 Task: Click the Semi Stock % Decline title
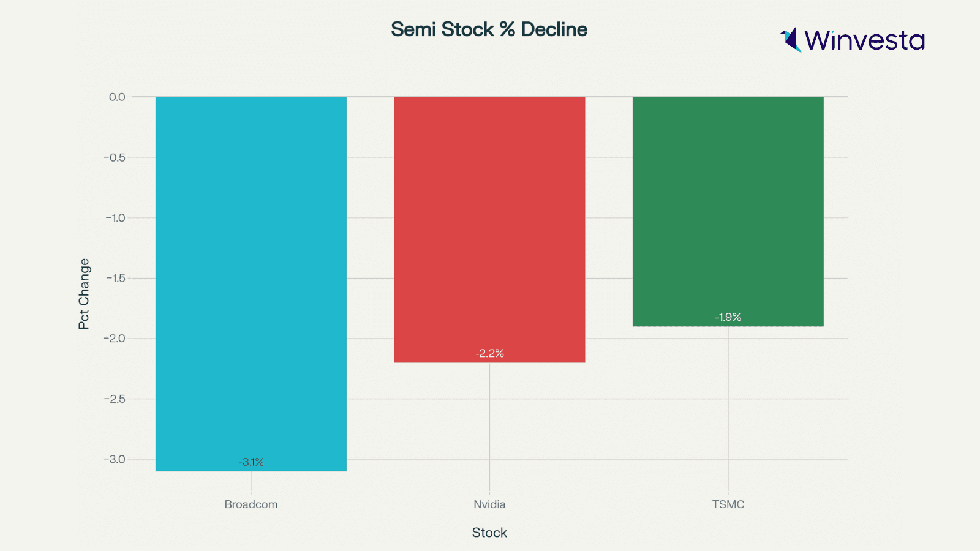[489, 29]
